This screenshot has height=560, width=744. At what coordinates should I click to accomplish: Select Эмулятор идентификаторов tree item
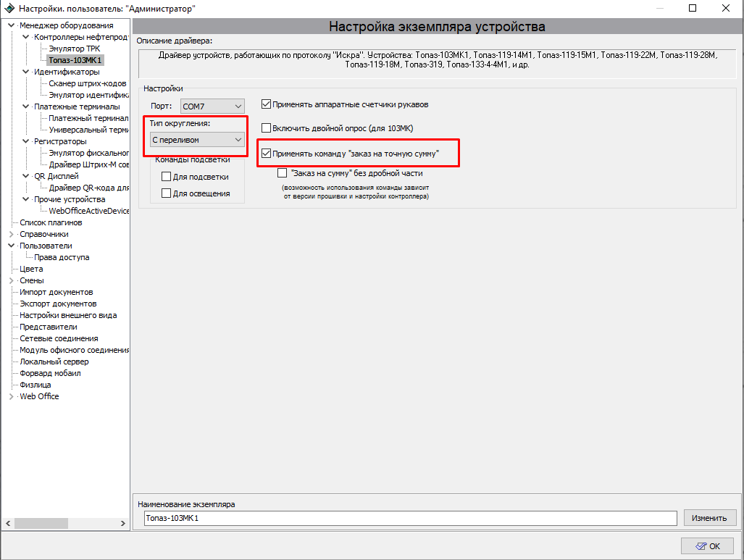click(x=88, y=95)
